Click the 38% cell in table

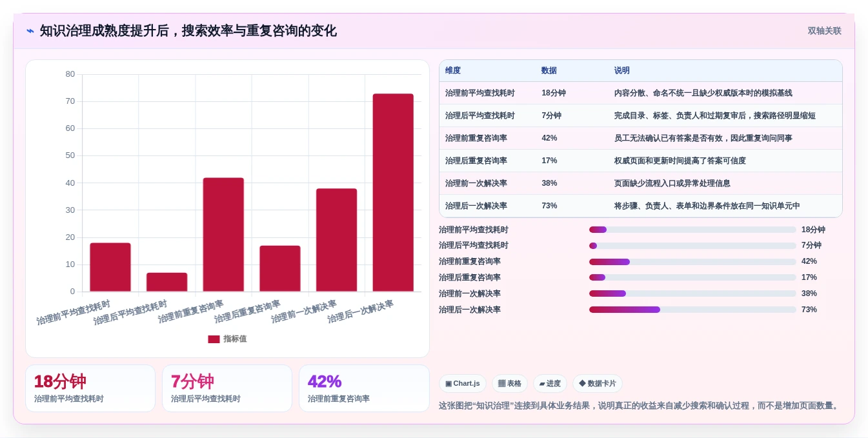tap(549, 183)
